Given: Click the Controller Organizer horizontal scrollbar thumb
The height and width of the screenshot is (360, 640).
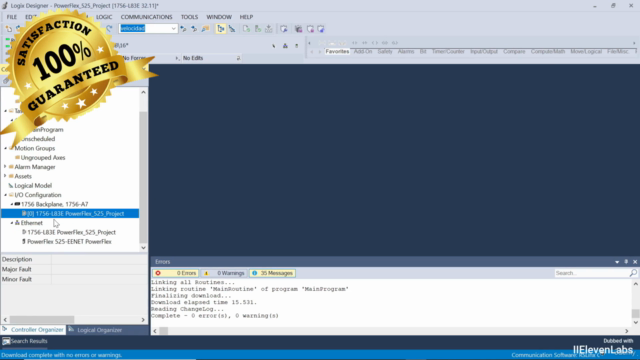Looking at the screenshot, I should (x=42, y=320).
